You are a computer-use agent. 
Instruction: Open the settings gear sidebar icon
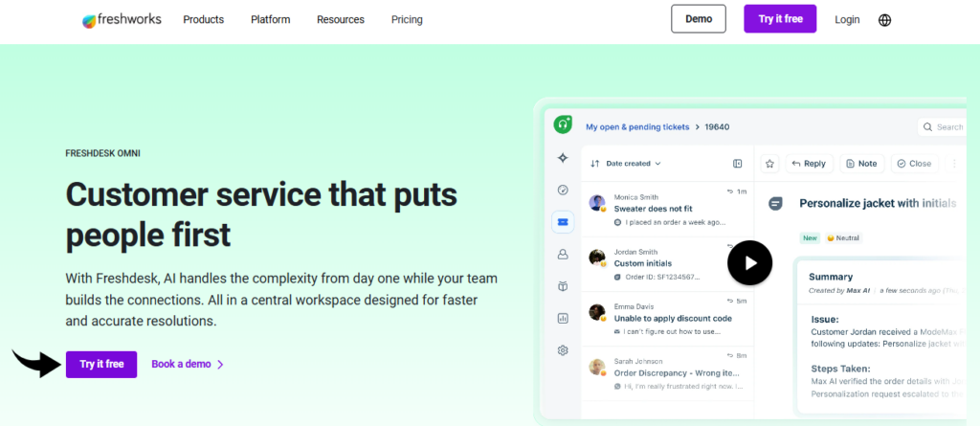click(563, 350)
